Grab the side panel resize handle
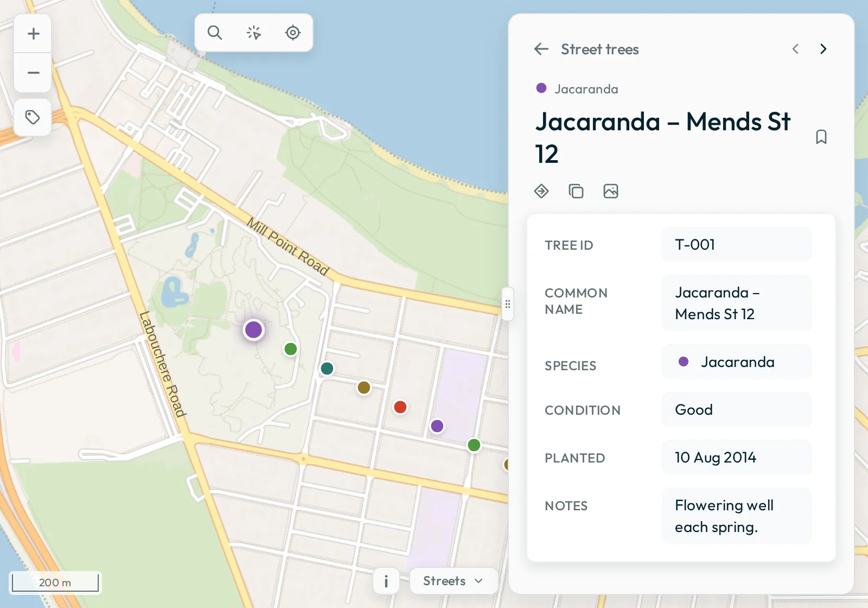 508,304
